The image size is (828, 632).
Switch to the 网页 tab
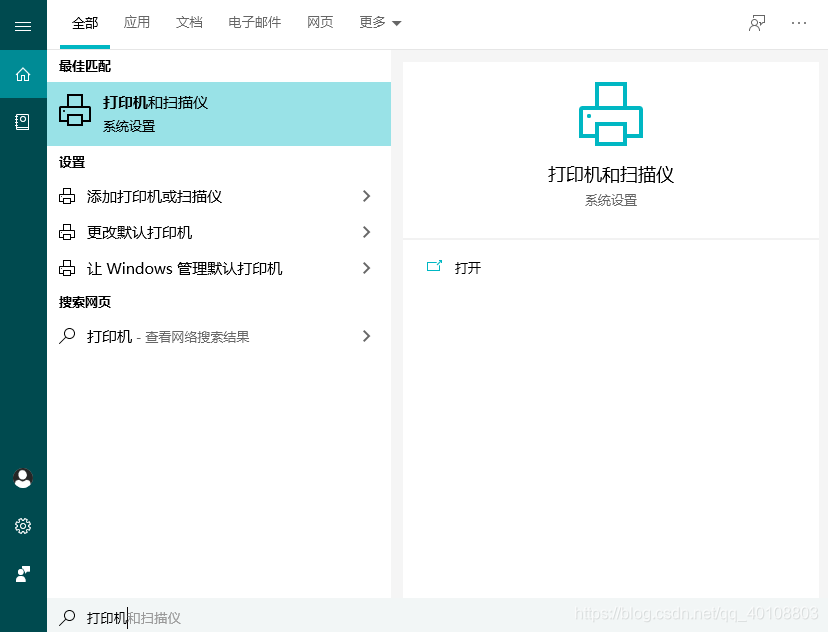(x=320, y=22)
